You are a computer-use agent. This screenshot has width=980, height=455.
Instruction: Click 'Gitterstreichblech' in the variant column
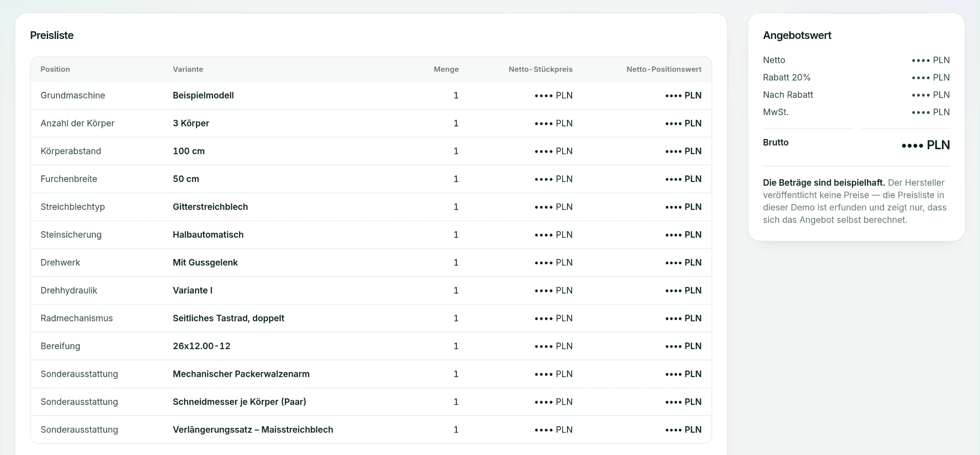[x=210, y=207]
